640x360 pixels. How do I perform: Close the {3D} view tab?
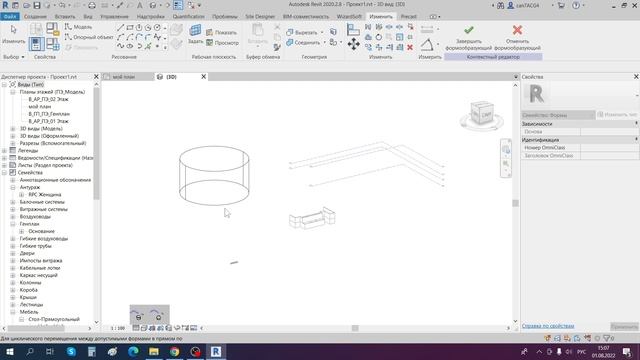[204, 77]
